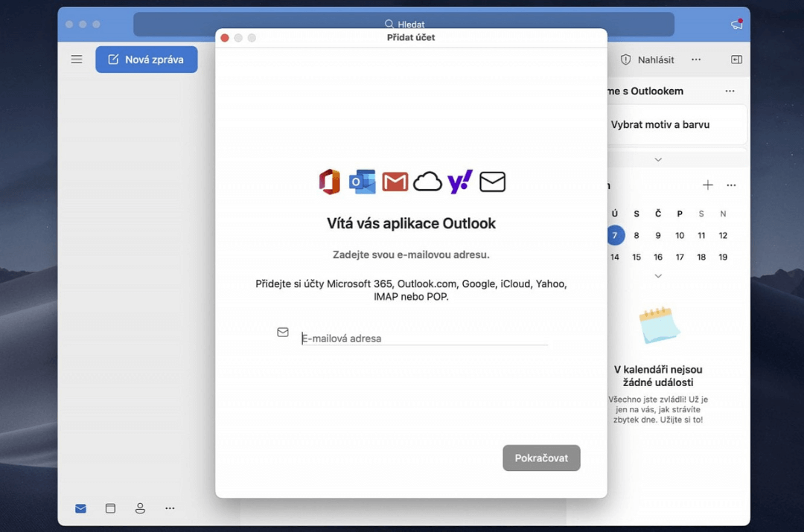Click the megaphone notifications icon
The height and width of the screenshot is (532, 804).
tap(736, 25)
